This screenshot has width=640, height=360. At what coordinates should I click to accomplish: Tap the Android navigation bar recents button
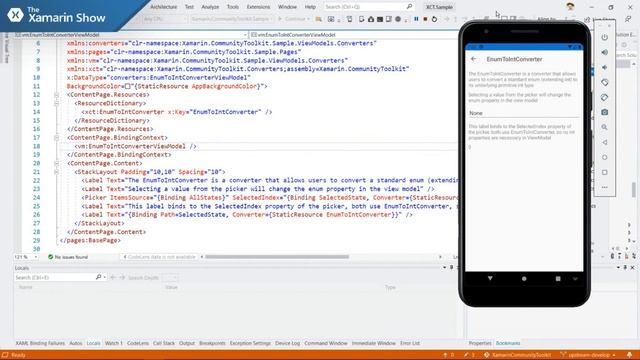[x=558, y=279]
